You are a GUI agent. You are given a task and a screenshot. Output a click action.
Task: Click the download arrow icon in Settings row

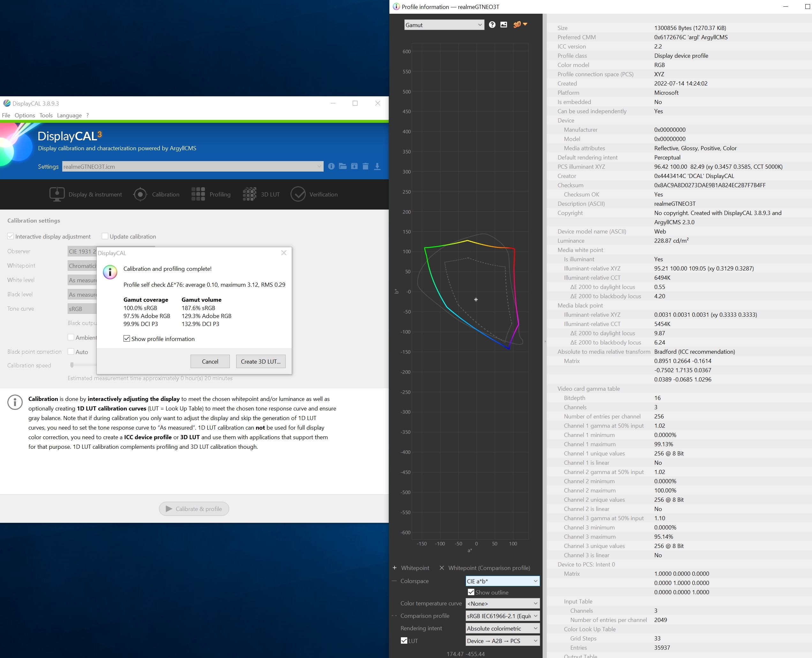377,166
